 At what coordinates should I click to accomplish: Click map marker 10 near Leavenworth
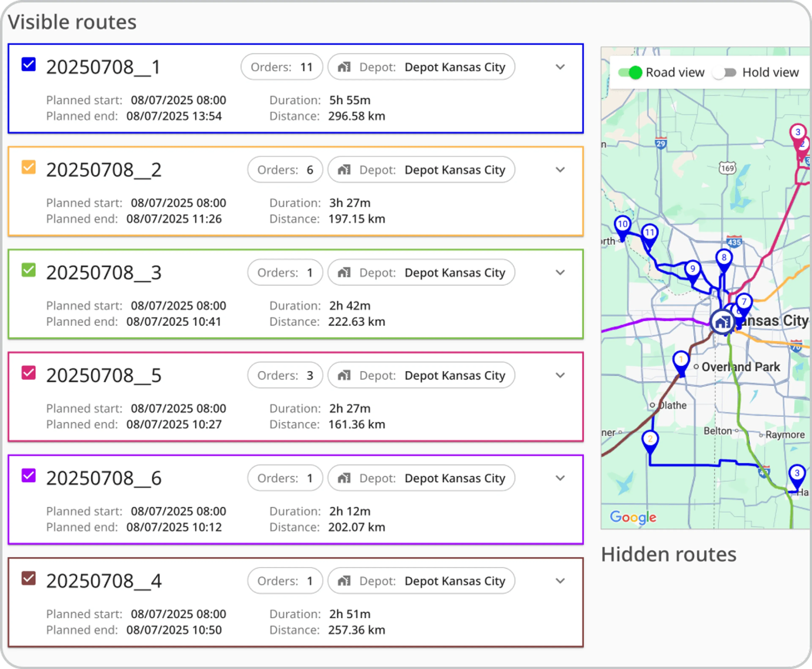[622, 224]
